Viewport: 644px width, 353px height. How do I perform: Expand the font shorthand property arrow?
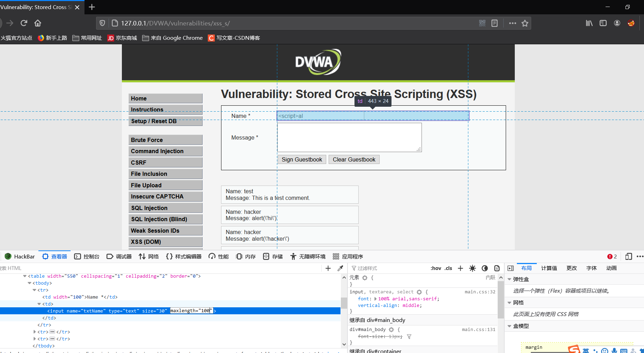[375, 299]
